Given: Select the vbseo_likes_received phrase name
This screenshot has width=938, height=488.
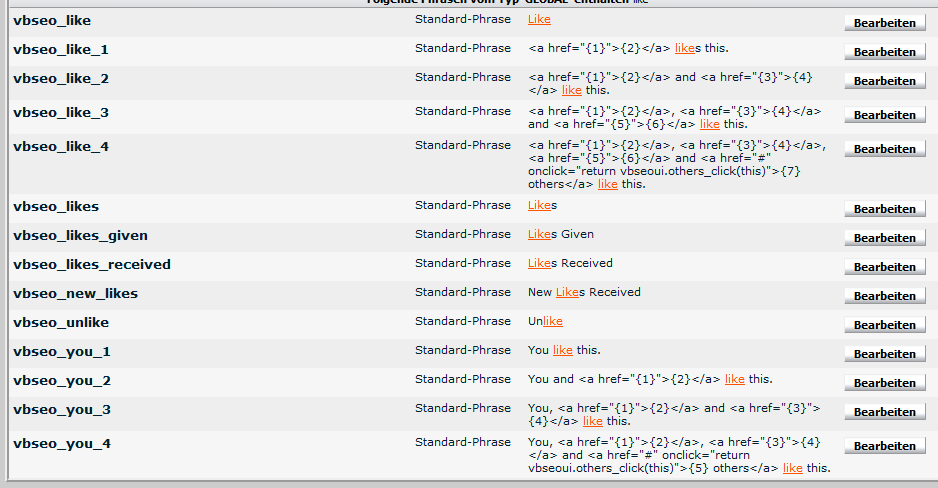Looking at the screenshot, I should click(x=92, y=264).
